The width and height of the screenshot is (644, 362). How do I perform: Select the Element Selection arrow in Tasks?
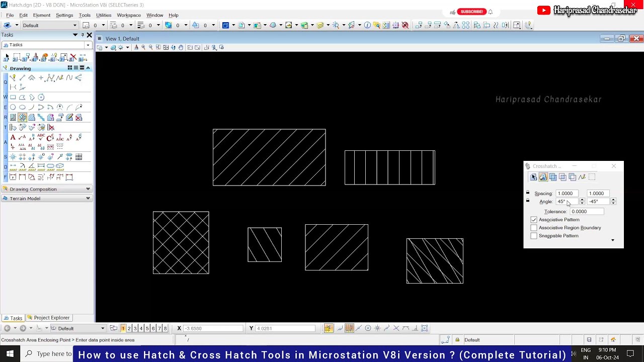coord(7,57)
